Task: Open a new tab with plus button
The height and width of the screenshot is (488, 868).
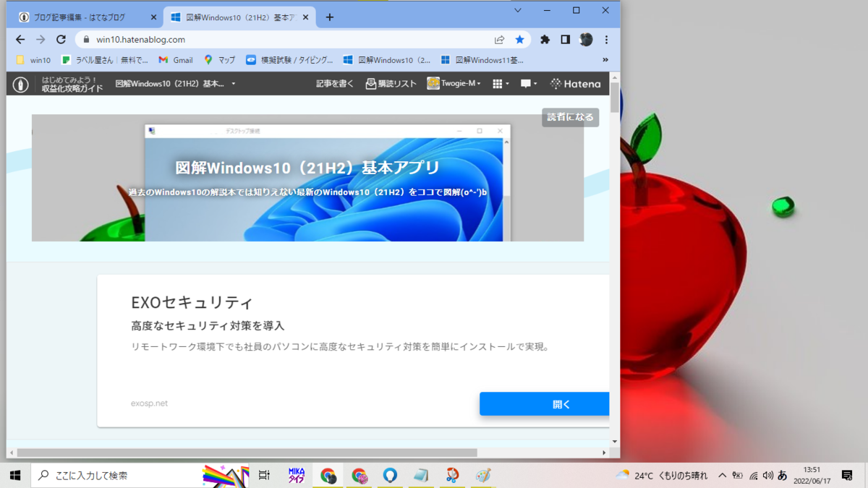Action: (x=330, y=17)
